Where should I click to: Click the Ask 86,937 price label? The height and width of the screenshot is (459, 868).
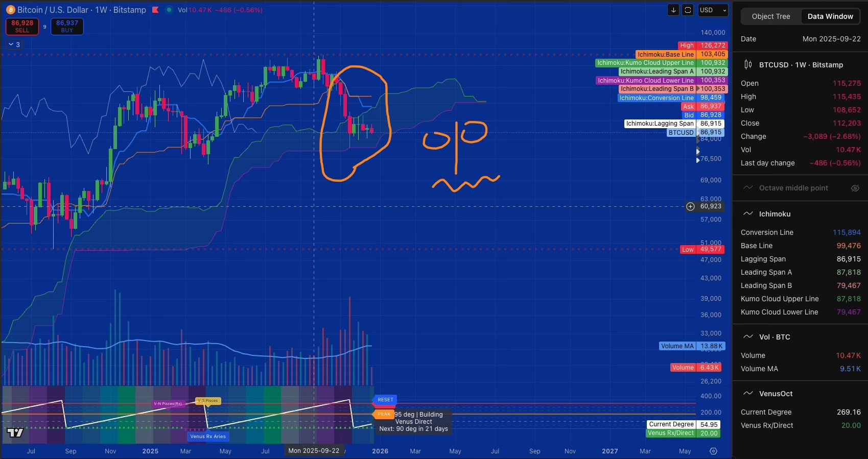pos(702,107)
